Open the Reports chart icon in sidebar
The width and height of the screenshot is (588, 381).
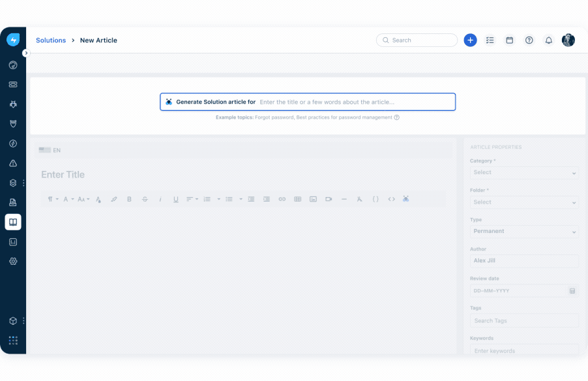tap(13, 242)
